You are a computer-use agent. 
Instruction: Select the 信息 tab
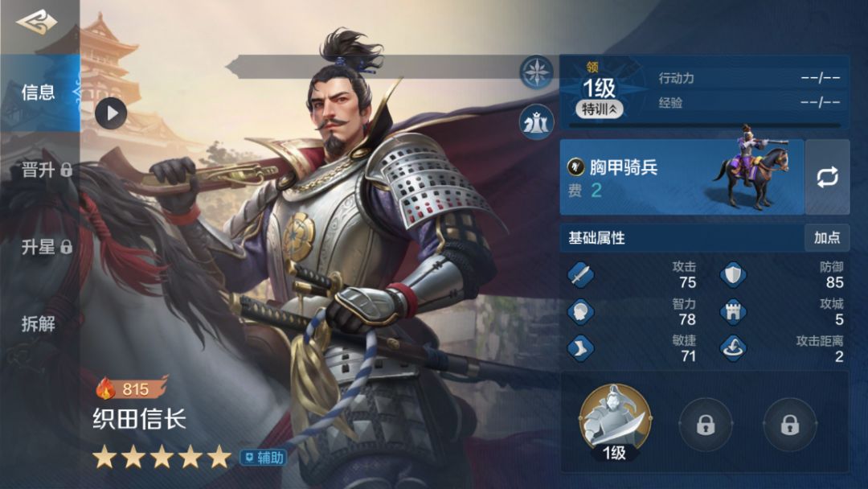tap(40, 92)
